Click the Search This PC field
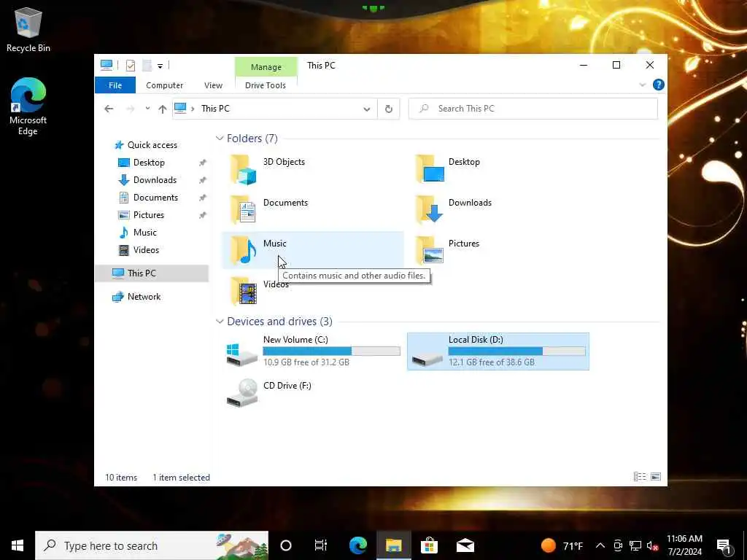 pos(533,109)
